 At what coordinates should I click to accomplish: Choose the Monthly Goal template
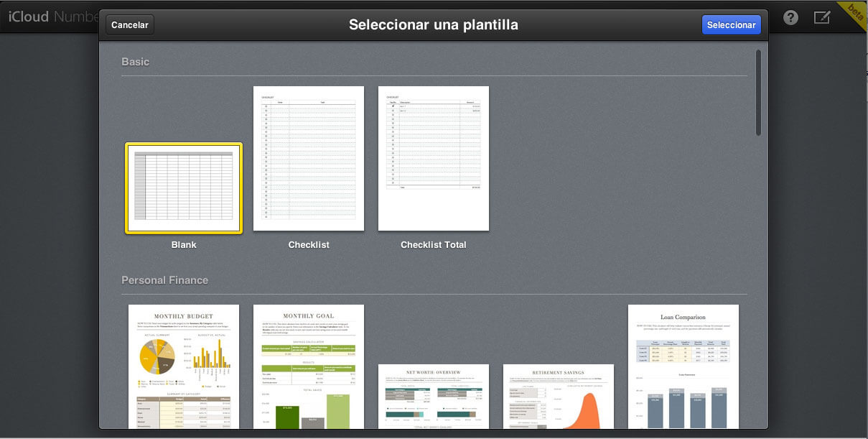[x=309, y=366]
